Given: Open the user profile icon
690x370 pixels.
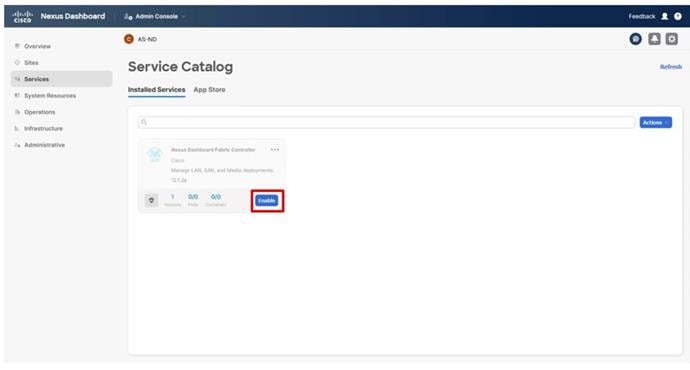Looking at the screenshot, I should point(665,16).
